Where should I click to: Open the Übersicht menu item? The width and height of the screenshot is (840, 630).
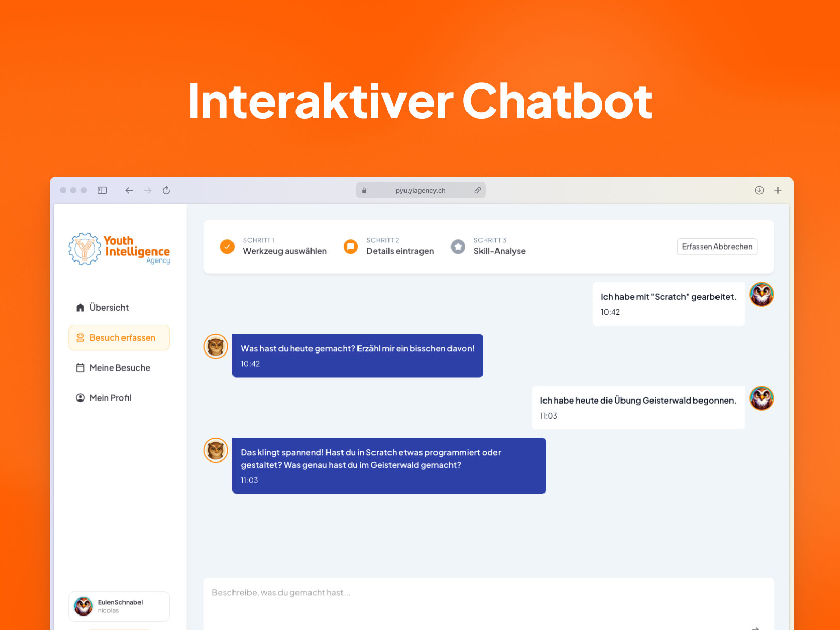click(119, 308)
